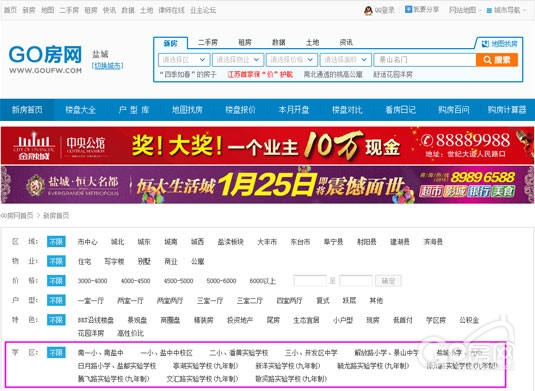Click the orange search magnifier button
The height and width of the screenshot is (391, 535).
coord(497,60)
